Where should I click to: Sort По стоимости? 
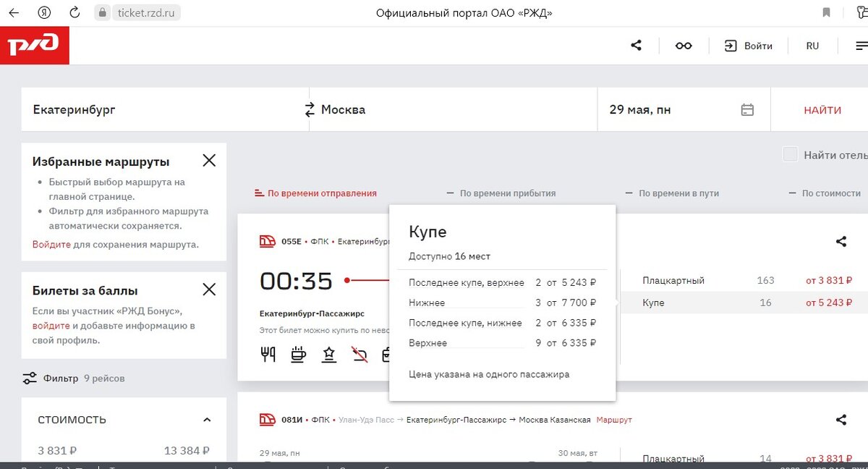[825, 193]
